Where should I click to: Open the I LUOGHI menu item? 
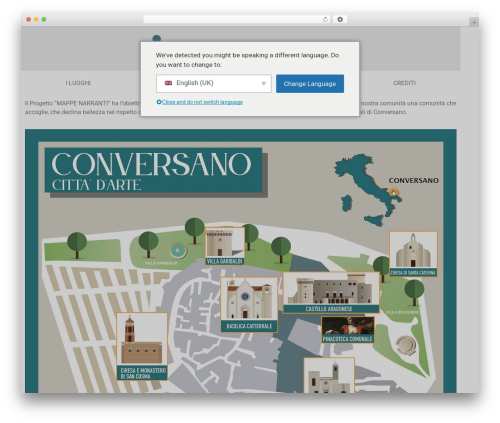[x=78, y=83]
